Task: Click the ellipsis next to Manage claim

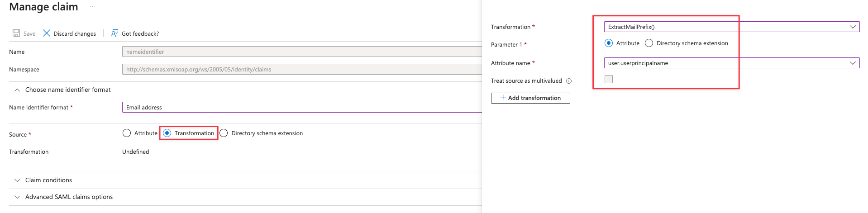Action: point(93,7)
